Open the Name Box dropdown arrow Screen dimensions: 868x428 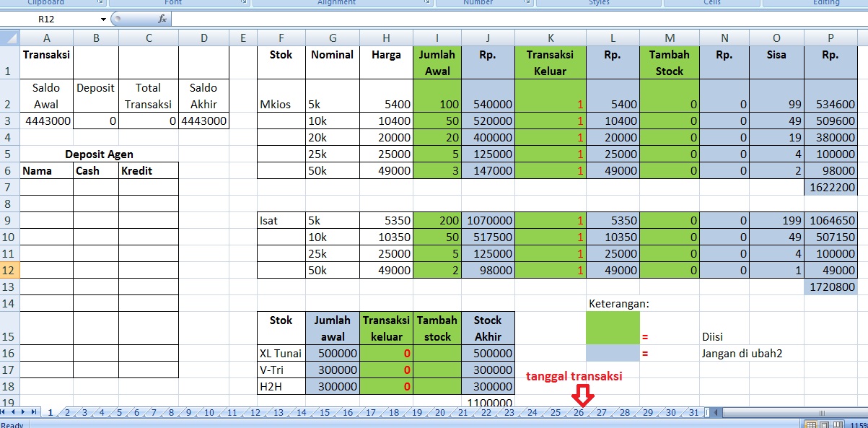(x=103, y=19)
